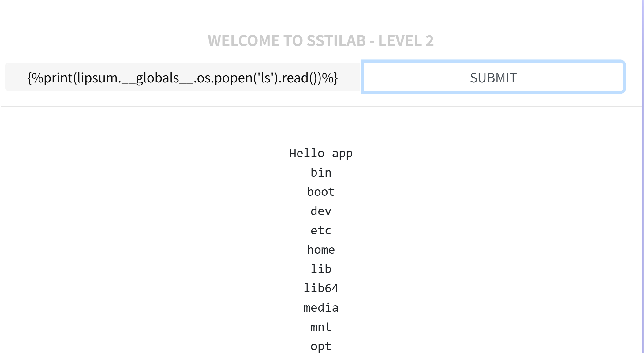Click the opt entry in output
This screenshot has height=353, width=644.
point(321,346)
